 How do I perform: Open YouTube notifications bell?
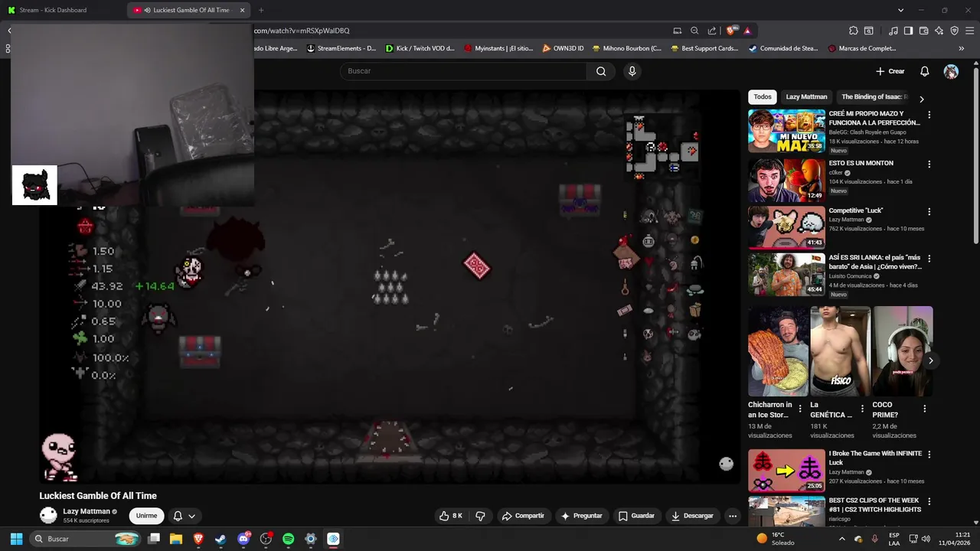[x=924, y=71]
